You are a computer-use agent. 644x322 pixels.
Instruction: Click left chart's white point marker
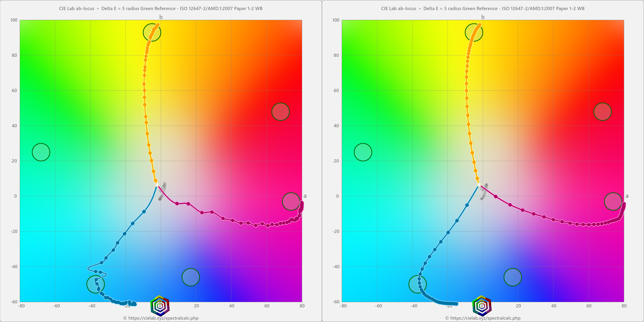tap(157, 185)
